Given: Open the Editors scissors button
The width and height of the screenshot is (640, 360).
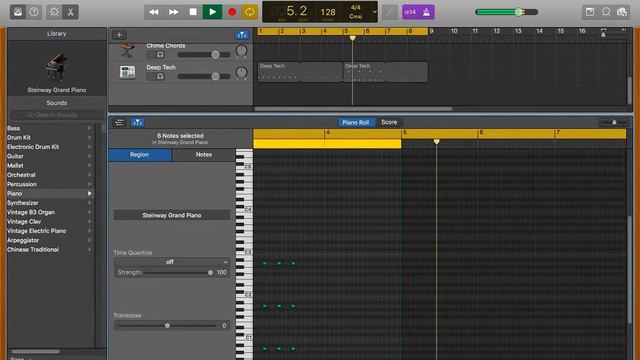Looking at the screenshot, I should (x=70, y=12).
